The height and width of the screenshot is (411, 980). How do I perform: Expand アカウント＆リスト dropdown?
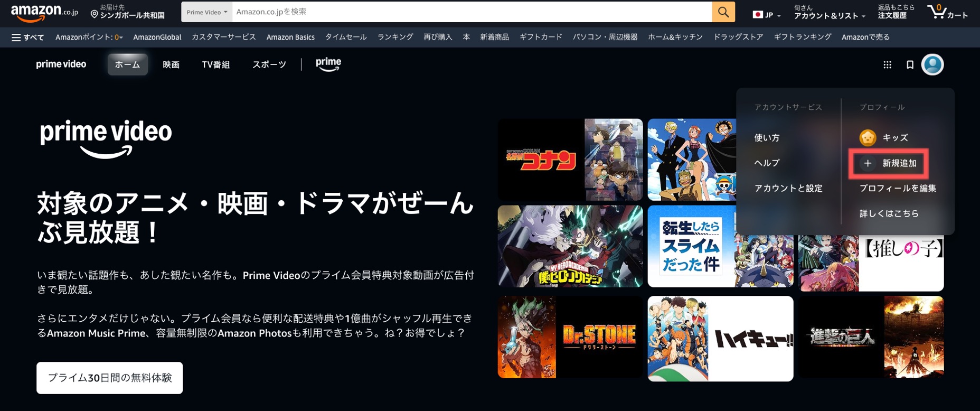[830, 12]
